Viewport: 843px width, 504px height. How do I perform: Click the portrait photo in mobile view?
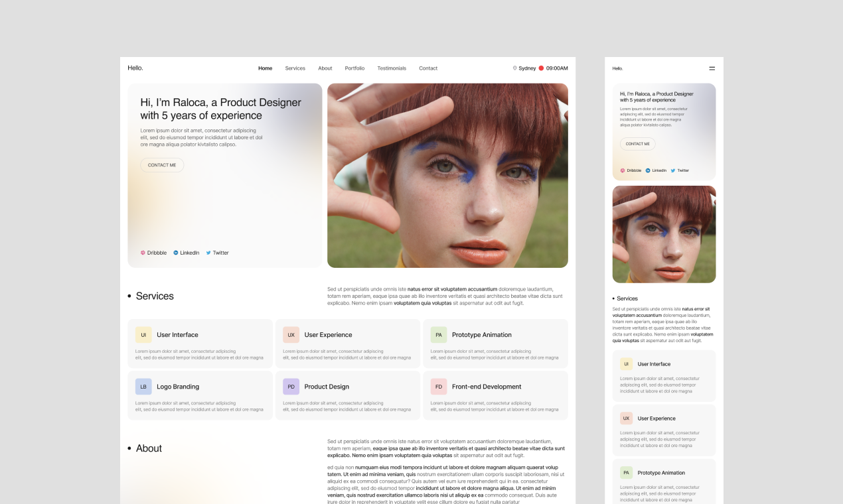(664, 234)
